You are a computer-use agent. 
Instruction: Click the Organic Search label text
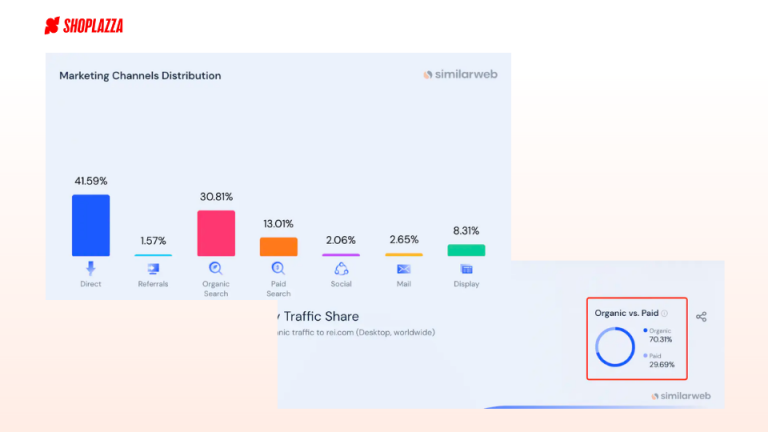click(x=216, y=288)
